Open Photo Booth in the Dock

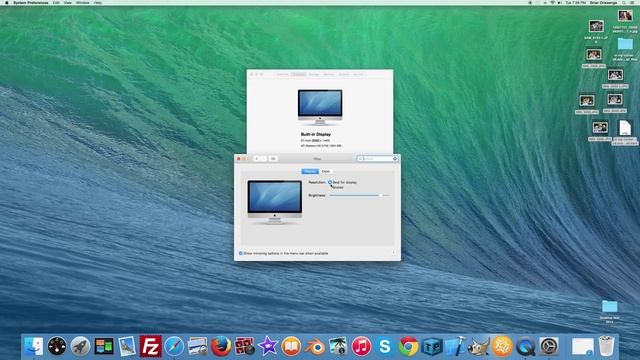click(244, 346)
